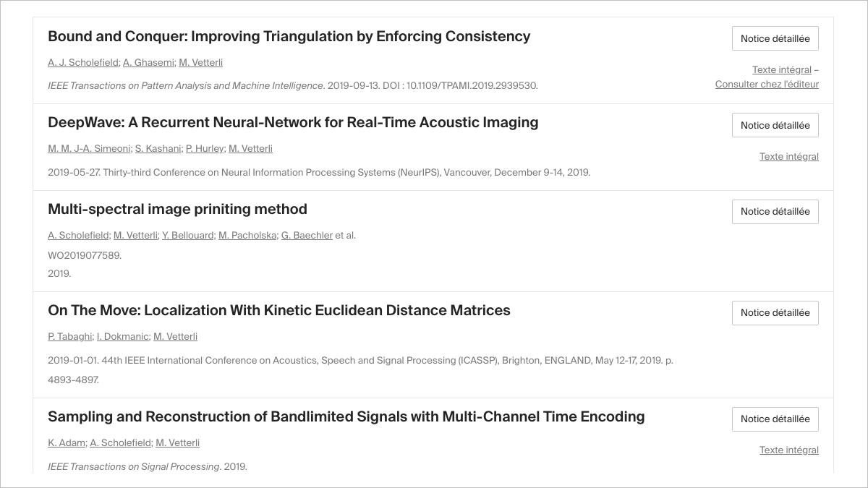Screen dimensions: 868x488
Task: Open Consulter chez l'éditeur link
Action: [x=766, y=84]
